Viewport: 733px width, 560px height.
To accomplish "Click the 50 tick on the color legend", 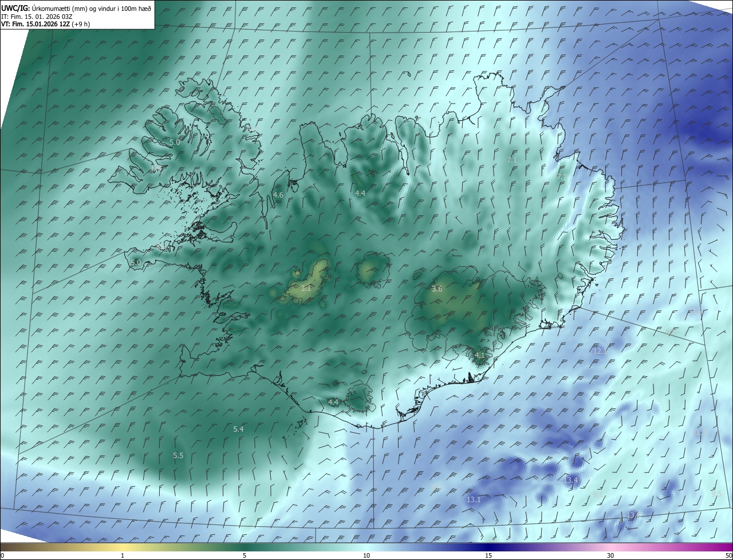I will [728, 555].
